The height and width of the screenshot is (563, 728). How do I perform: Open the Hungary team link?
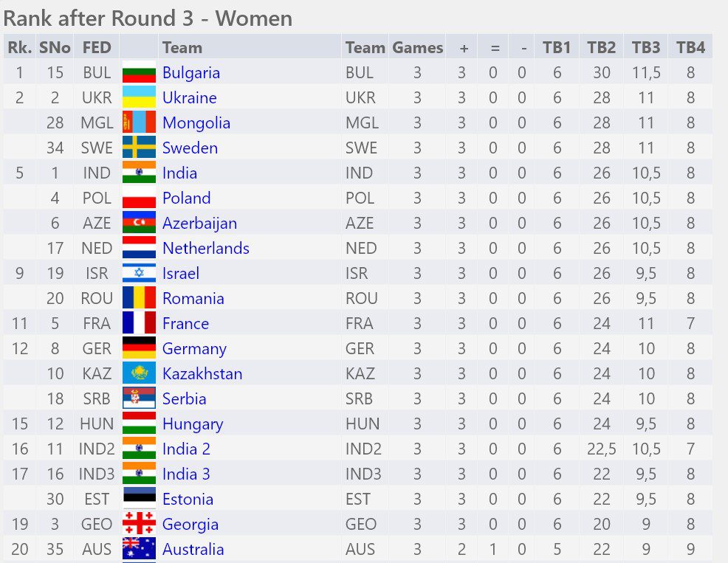193,424
